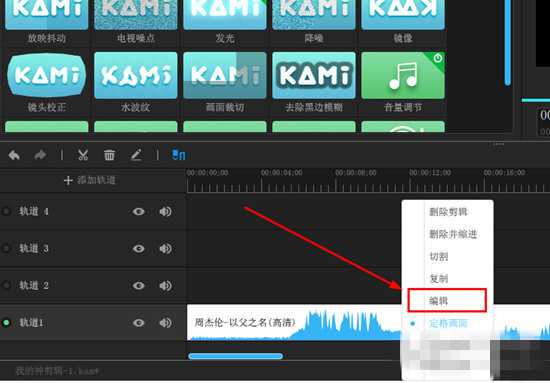Click the undo arrow icon

[14, 155]
